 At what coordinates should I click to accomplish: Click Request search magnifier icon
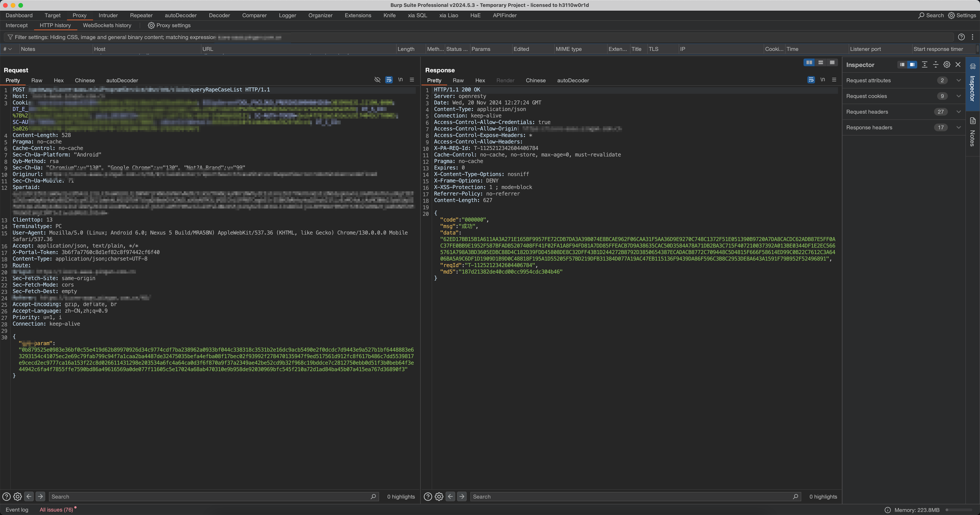pyautogui.click(x=373, y=496)
